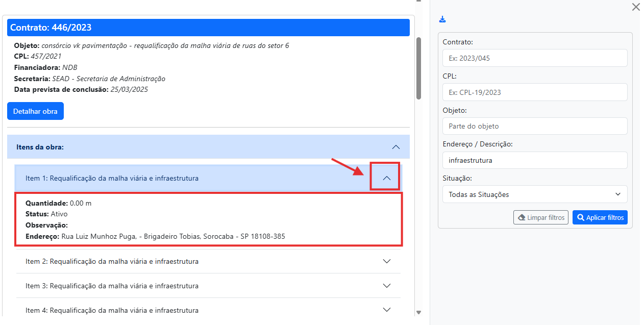Click the Item 1 accordion title text
644x325 pixels.
(112, 178)
